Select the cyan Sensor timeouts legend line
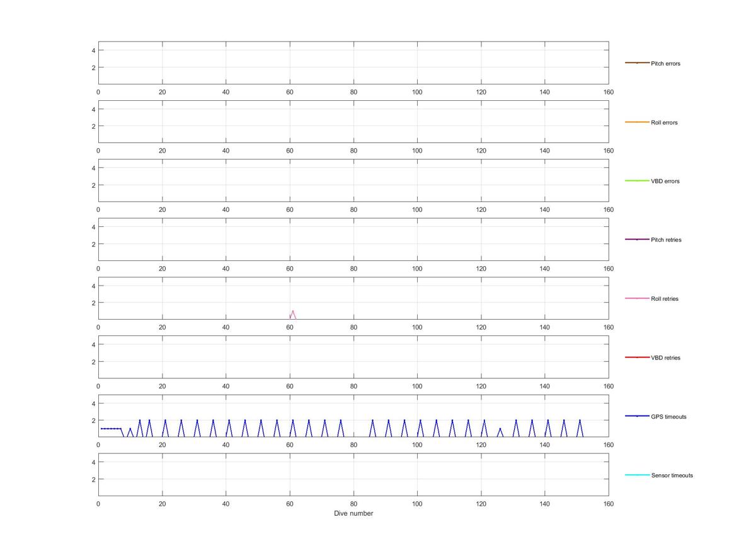Screen dimensions: 756x558 point(637,475)
